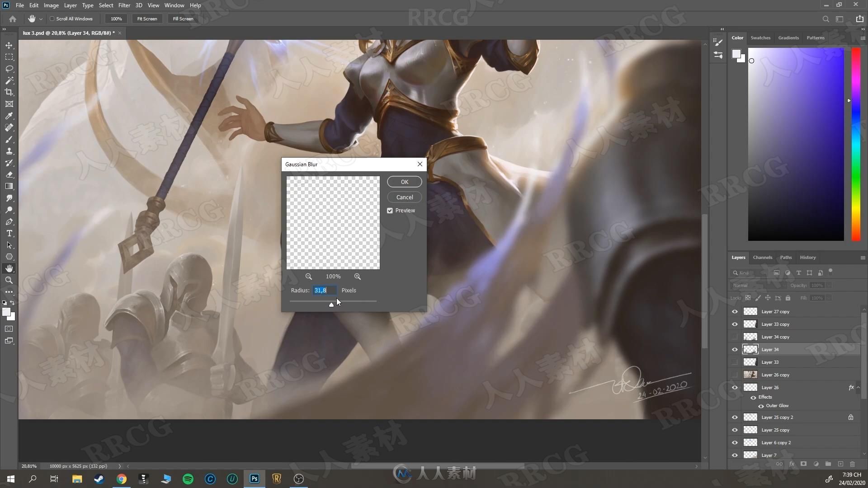The height and width of the screenshot is (488, 868).
Task: Click the Fit Screen button
Action: click(x=147, y=19)
